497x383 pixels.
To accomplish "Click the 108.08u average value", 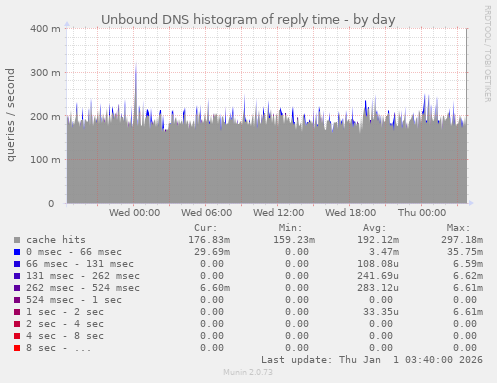I will 378,264.
